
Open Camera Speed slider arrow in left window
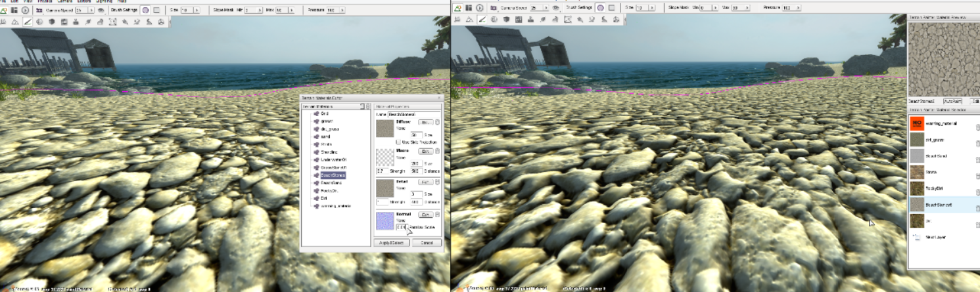click(x=91, y=10)
